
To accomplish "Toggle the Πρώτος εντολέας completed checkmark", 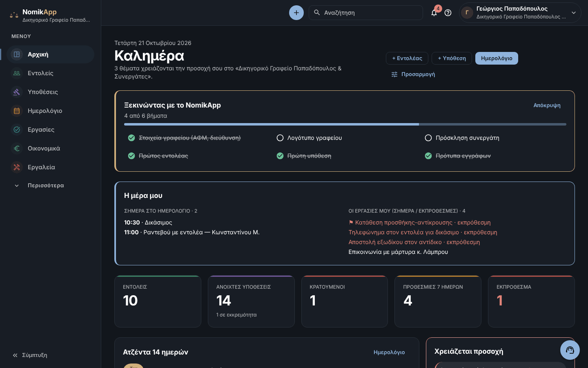I will (131, 156).
